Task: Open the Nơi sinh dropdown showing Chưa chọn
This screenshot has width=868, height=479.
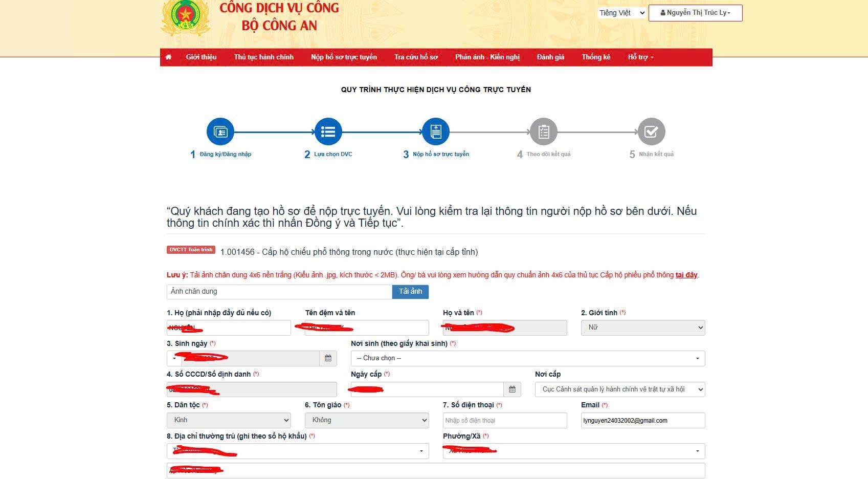Action: tap(527, 358)
